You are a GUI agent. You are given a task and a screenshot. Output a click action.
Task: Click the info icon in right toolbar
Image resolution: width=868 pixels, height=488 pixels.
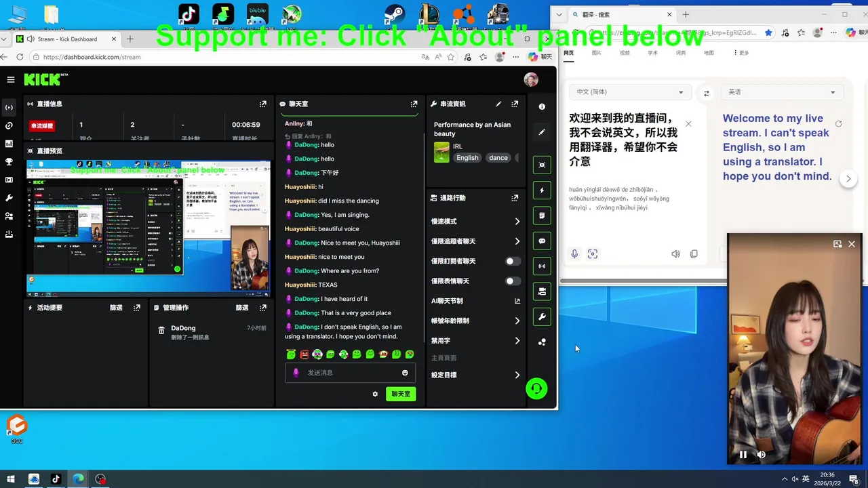pyautogui.click(x=542, y=106)
